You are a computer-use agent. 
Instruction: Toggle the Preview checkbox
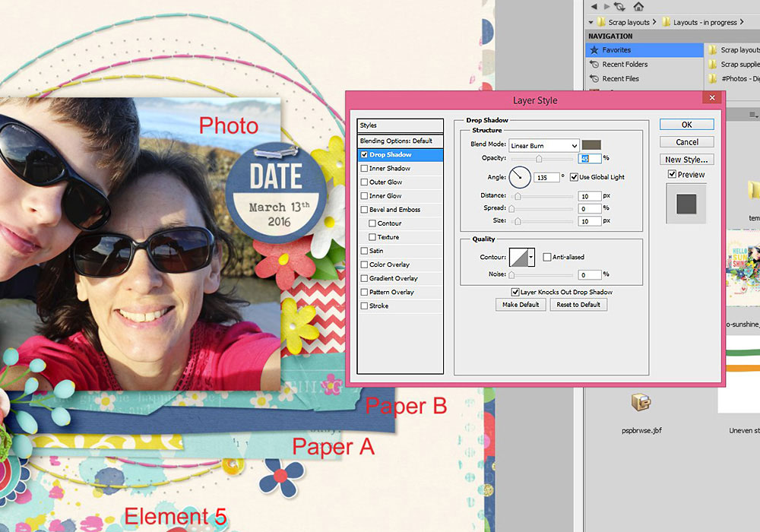click(672, 174)
